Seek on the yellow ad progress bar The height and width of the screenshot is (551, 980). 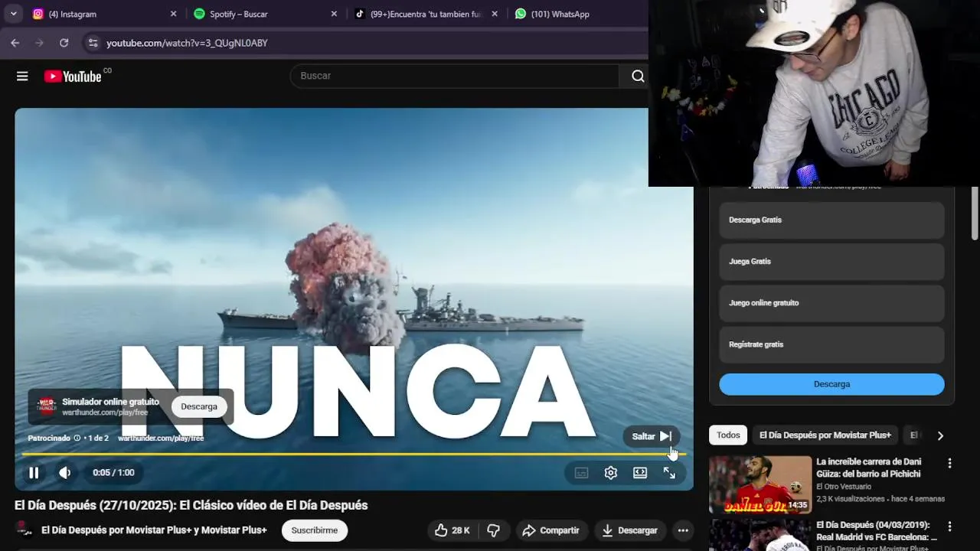pos(354,454)
